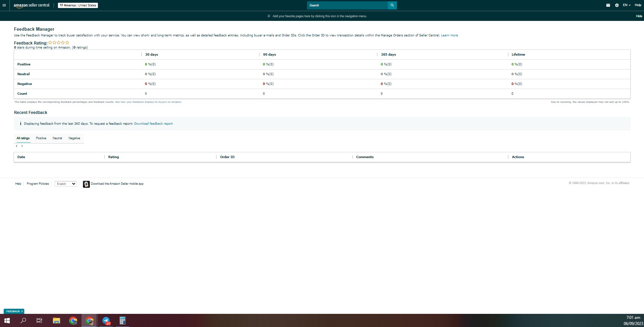Click the Neutral row label

point(24,74)
